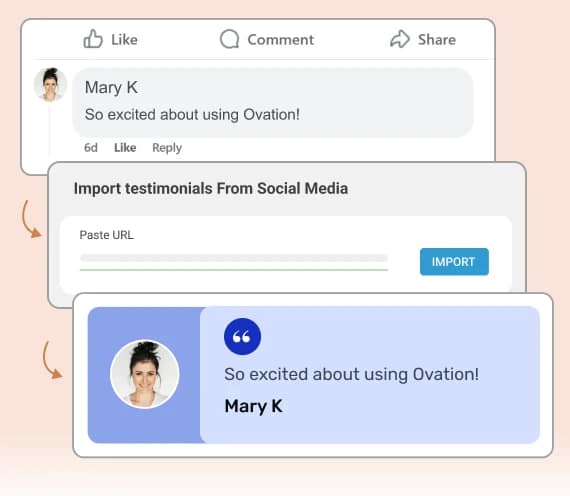
Task: Click bold Mary K name in testimonial
Action: [x=253, y=406]
